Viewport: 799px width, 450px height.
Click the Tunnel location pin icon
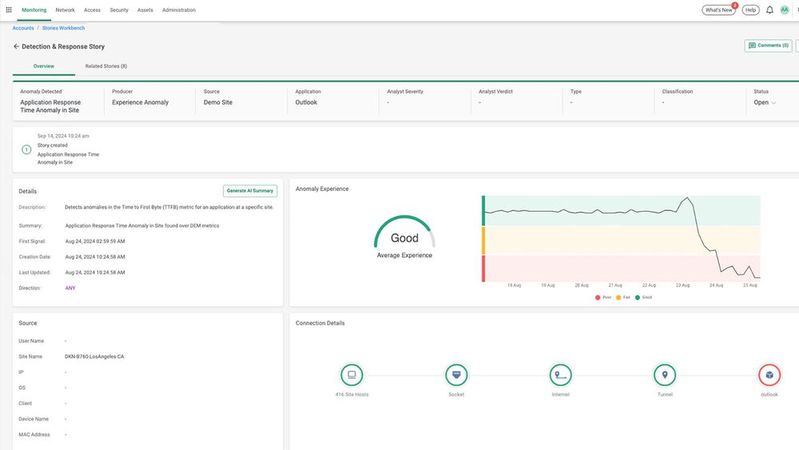665,375
